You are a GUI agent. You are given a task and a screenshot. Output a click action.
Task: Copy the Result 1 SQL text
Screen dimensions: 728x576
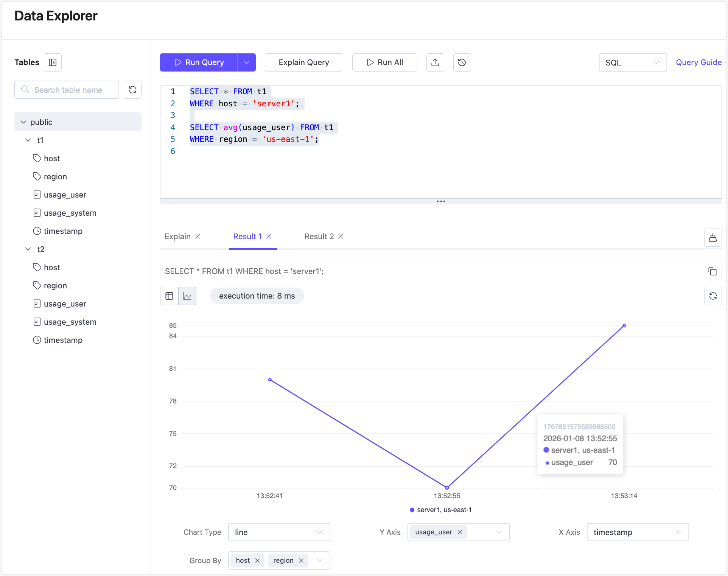712,271
